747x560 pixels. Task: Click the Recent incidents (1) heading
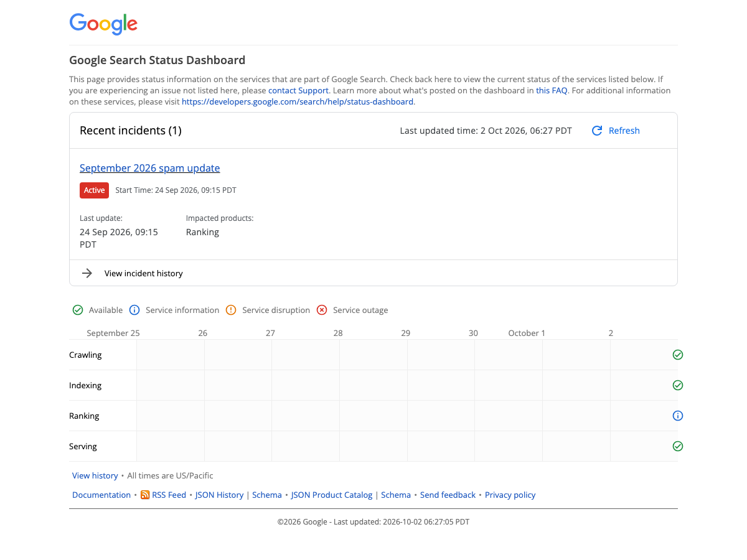point(131,131)
